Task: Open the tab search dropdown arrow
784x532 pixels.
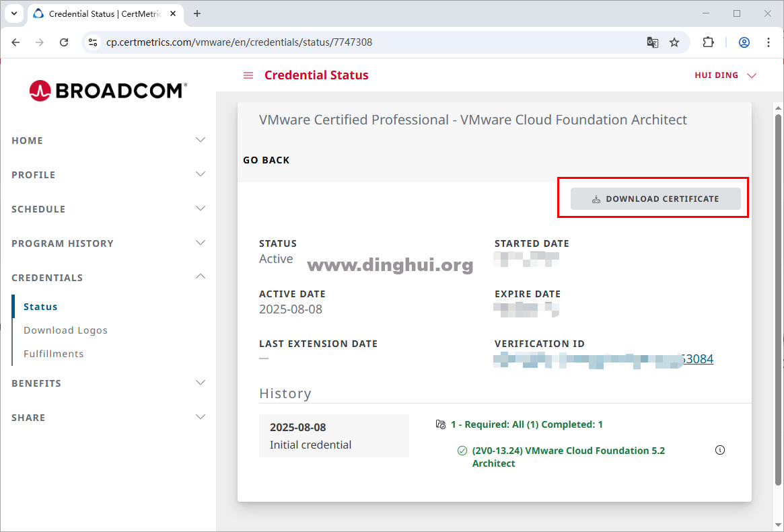Action: 14,13
